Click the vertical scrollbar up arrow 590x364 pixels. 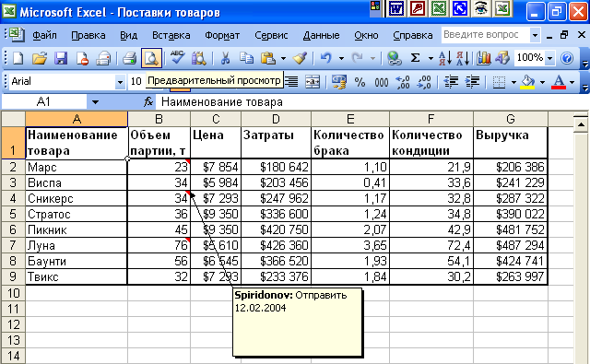pos(582,124)
